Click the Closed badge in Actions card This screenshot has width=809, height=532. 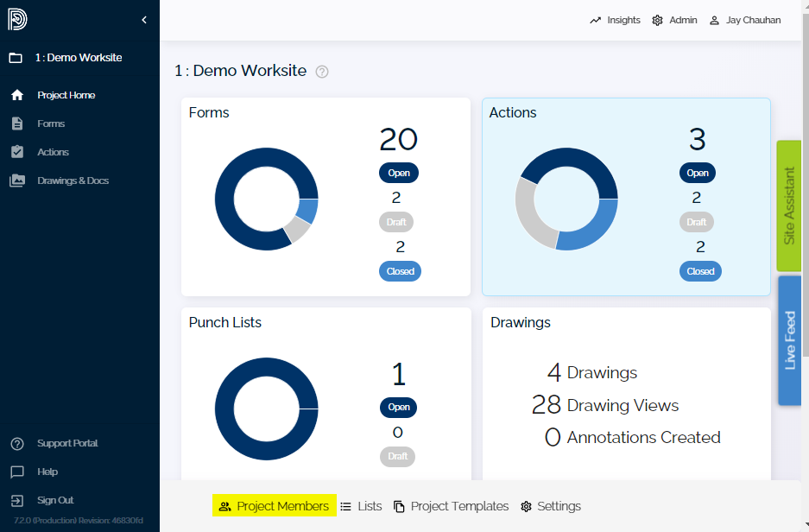point(700,271)
